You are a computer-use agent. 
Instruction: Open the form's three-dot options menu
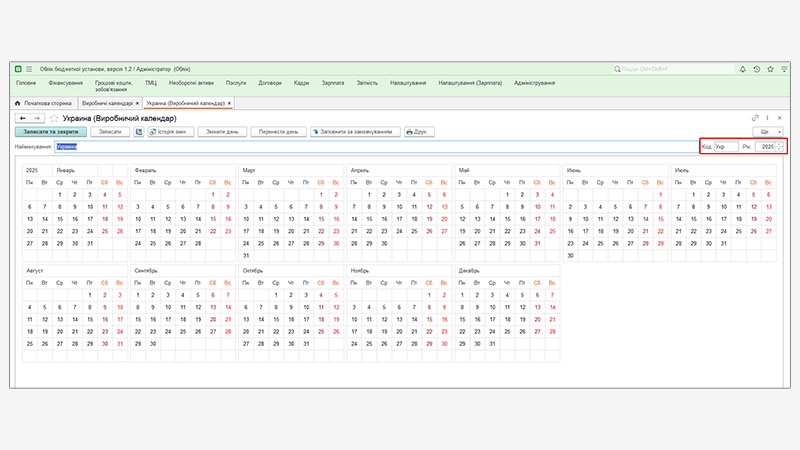point(767,118)
